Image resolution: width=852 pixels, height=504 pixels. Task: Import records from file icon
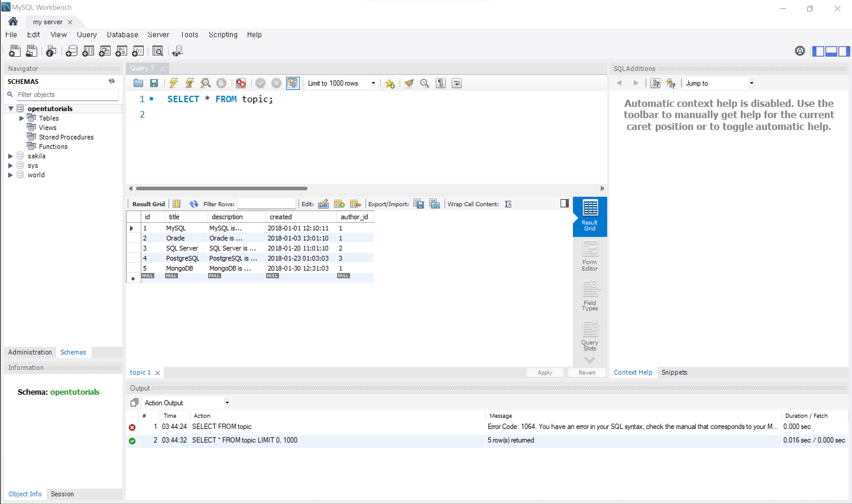click(435, 204)
